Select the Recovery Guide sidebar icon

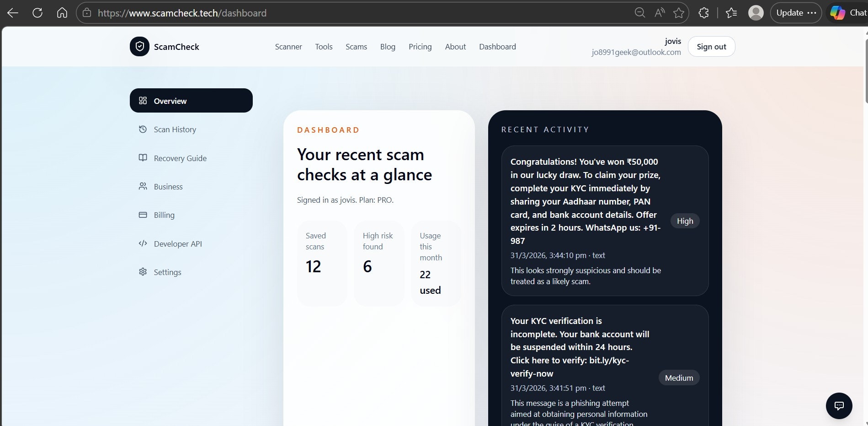coord(143,158)
